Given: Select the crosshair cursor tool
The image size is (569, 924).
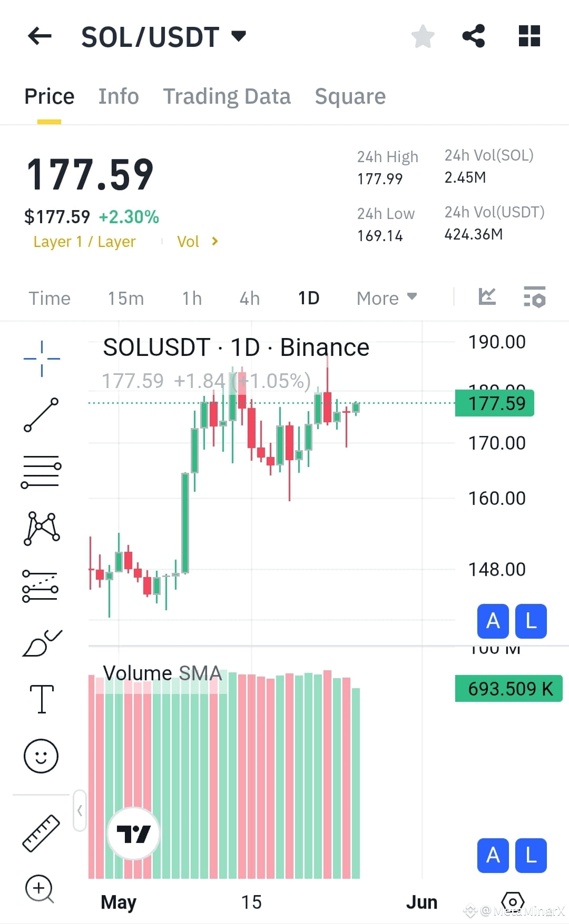Looking at the screenshot, I should (42, 359).
